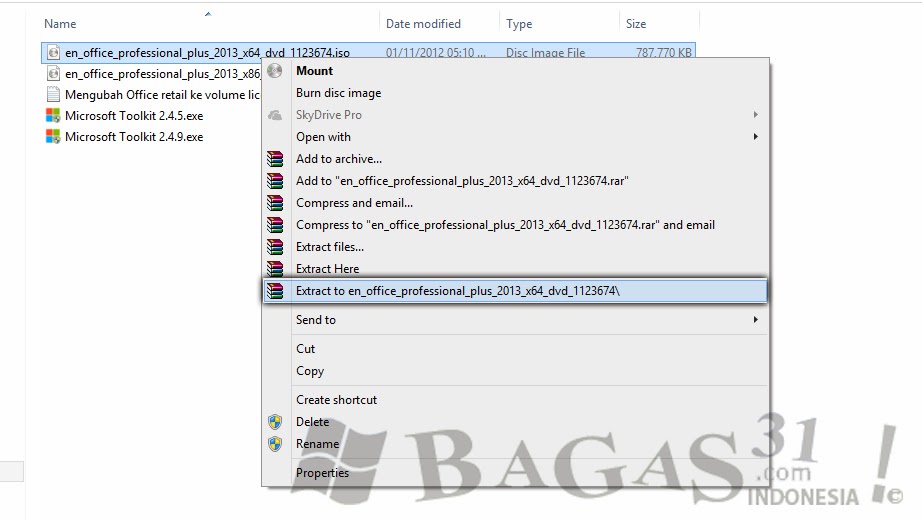Viewport: 922px width, 520px height.
Task: Click WinRAR icon beside Extract files
Action: pos(275,247)
